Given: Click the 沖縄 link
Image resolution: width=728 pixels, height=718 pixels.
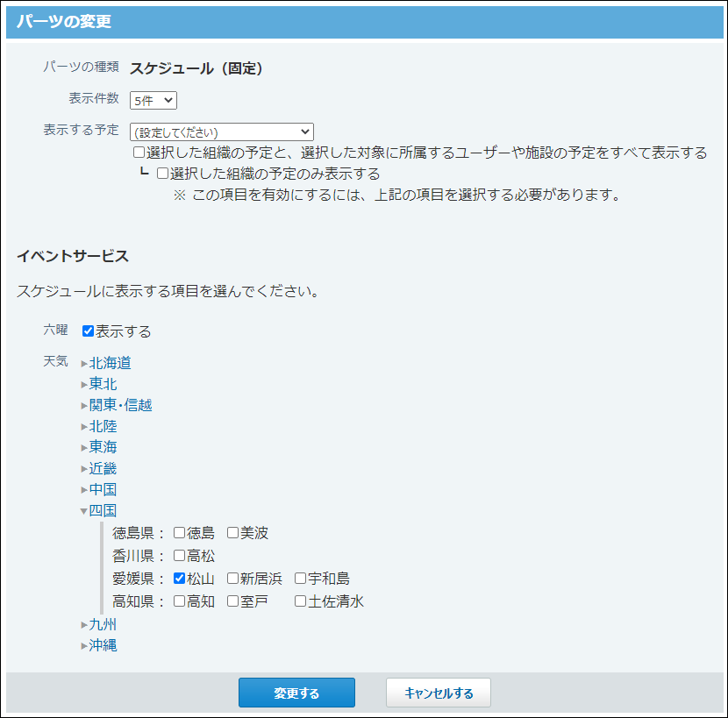Looking at the screenshot, I should click(103, 645).
